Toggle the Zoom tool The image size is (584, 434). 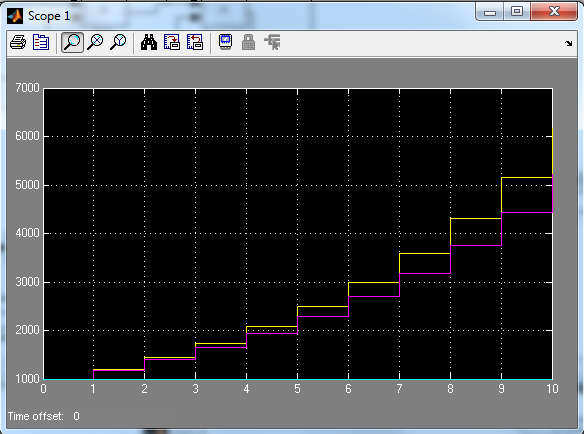(72, 42)
